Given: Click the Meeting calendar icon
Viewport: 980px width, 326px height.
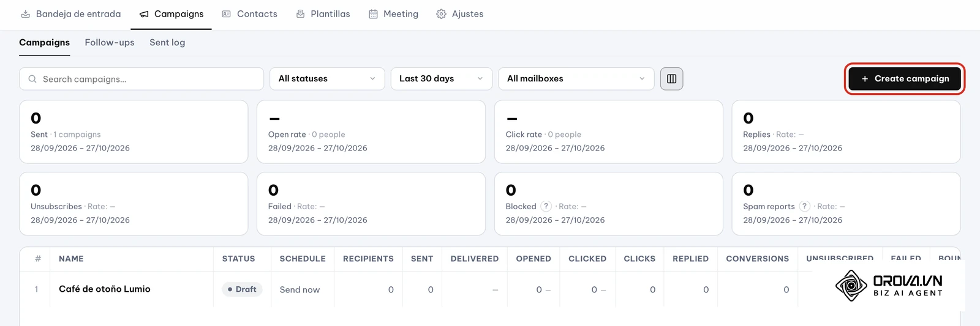Looking at the screenshot, I should (x=373, y=14).
